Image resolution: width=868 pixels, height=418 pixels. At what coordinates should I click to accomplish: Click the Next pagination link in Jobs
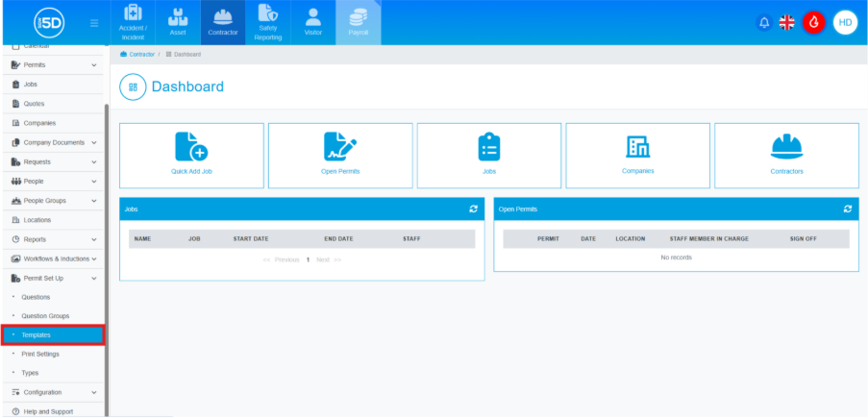323,259
